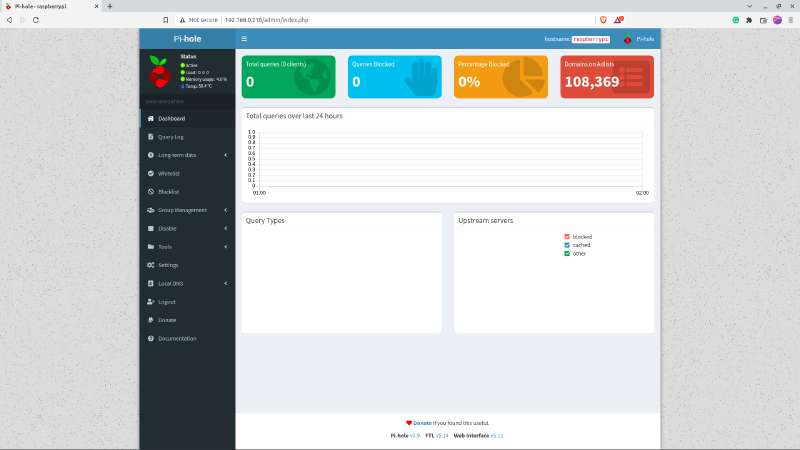Open the Local DNS menu item
The width and height of the screenshot is (800, 450).
tap(170, 283)
